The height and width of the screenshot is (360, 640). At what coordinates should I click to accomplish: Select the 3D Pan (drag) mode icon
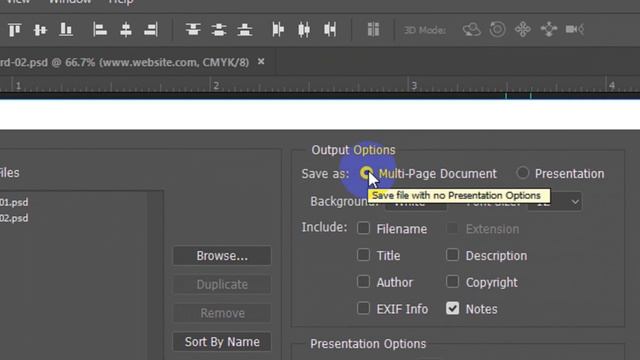pyautogui.click(x=523, y=29)
